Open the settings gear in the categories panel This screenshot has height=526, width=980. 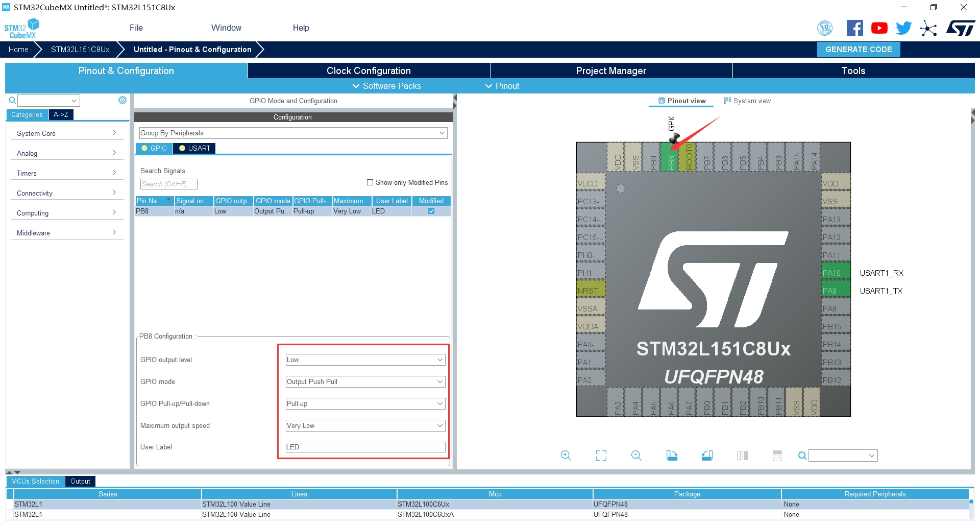coord(122,100)
